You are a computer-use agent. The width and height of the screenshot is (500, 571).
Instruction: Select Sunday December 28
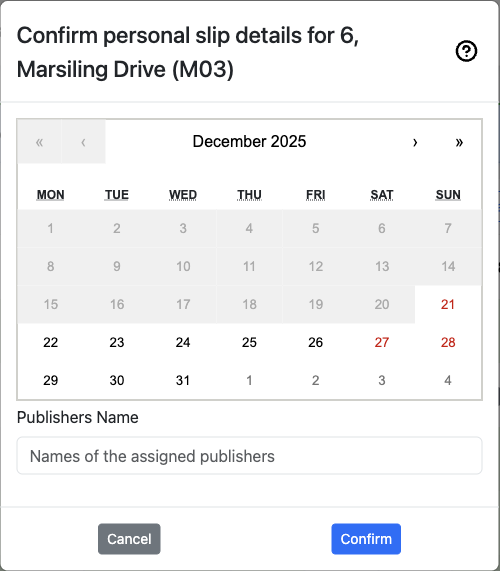[x=448, y=342]
